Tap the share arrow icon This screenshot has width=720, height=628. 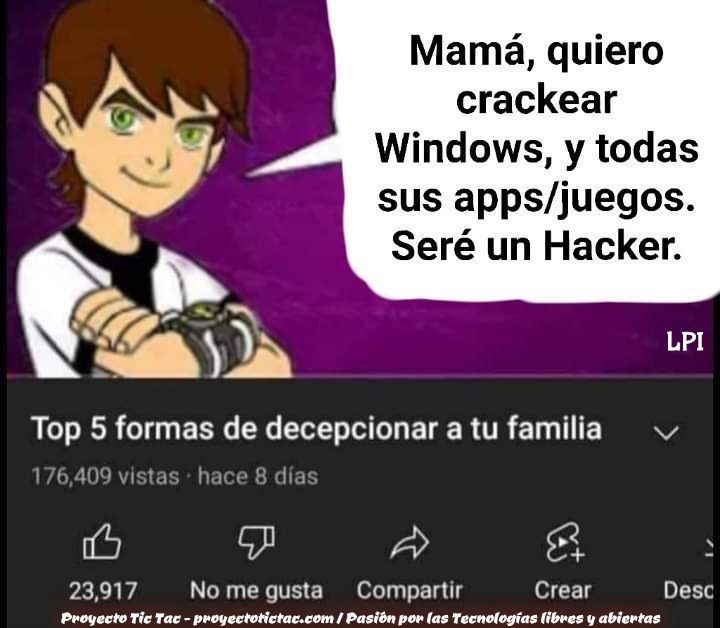pos(409,542)
